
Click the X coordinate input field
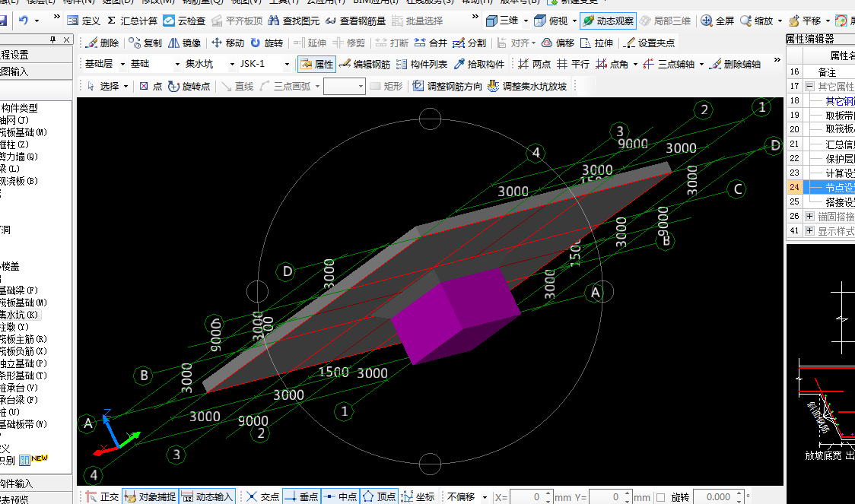[526, 497]
